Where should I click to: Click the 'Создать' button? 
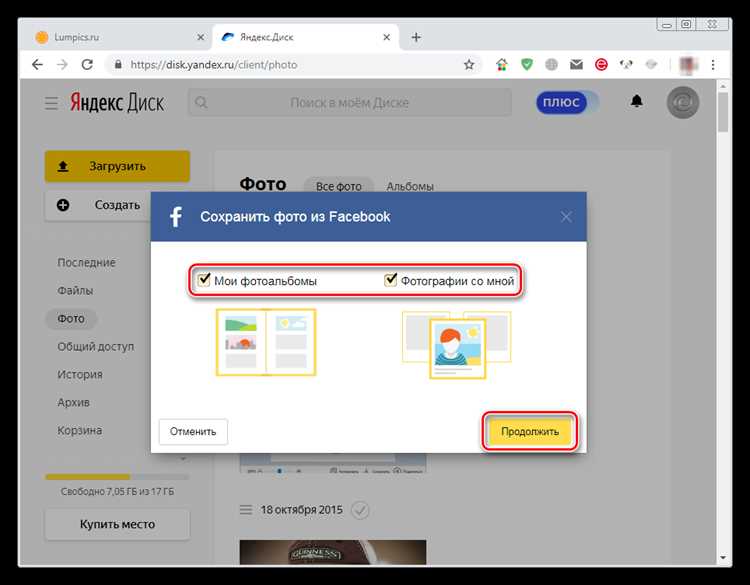[x=98, y=205]
